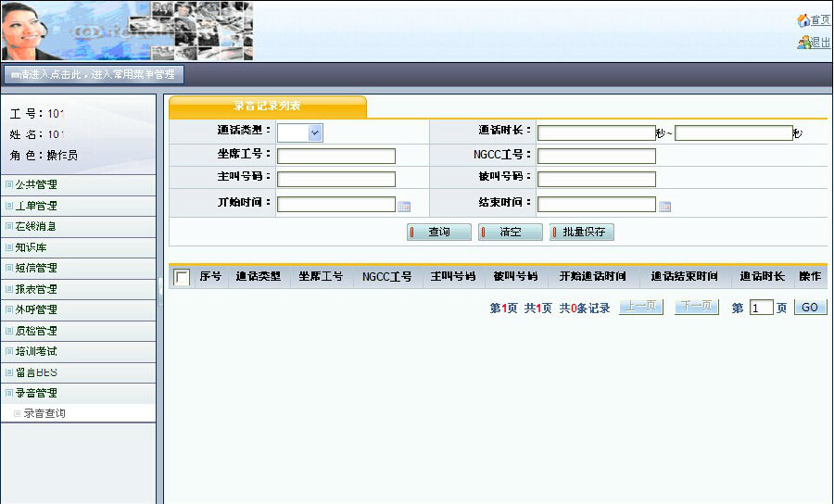This screenshot has height=504, width=834.
Task: Open the 录音查询 submenu item
Action: [x=44, y=414]
